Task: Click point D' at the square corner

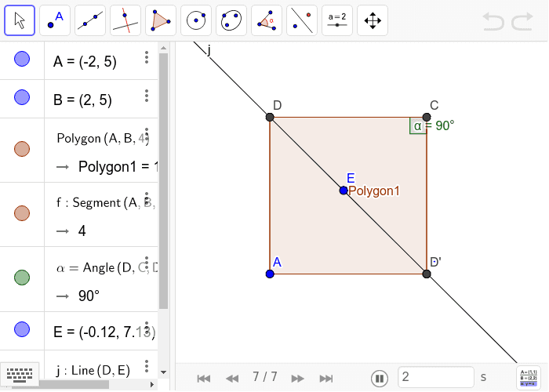Action: coord(427,274)
